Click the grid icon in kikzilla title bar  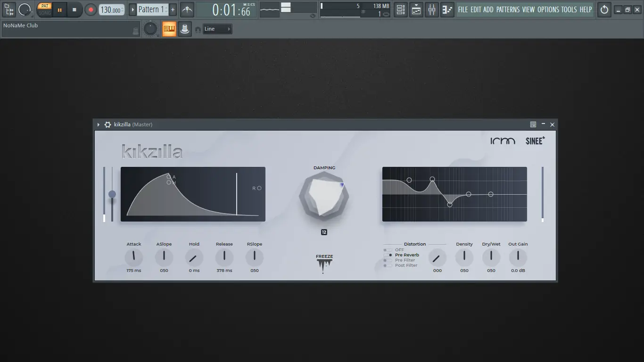pyautogui.click(x=533, y=124)
